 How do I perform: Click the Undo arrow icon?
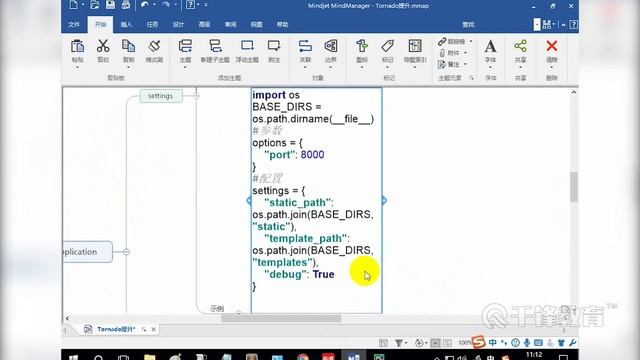[145, 5]
